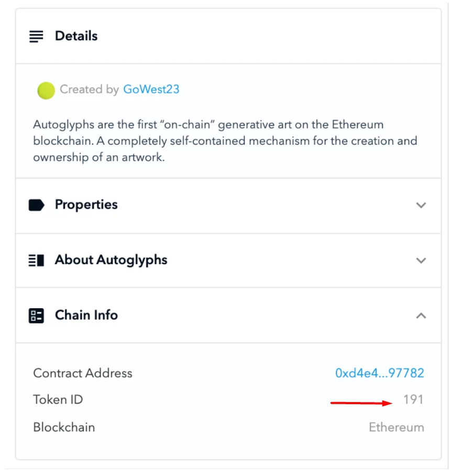Screen dimensions: 450x476
Task: Click the Contract Address label
Action: (x=83, y=373)
